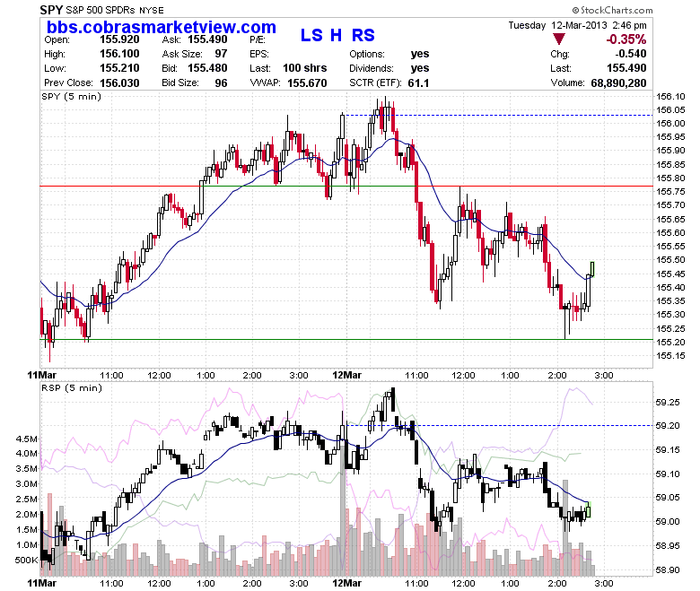
Task: Click the SPY ticker symbol title
Action: (51, 10)
